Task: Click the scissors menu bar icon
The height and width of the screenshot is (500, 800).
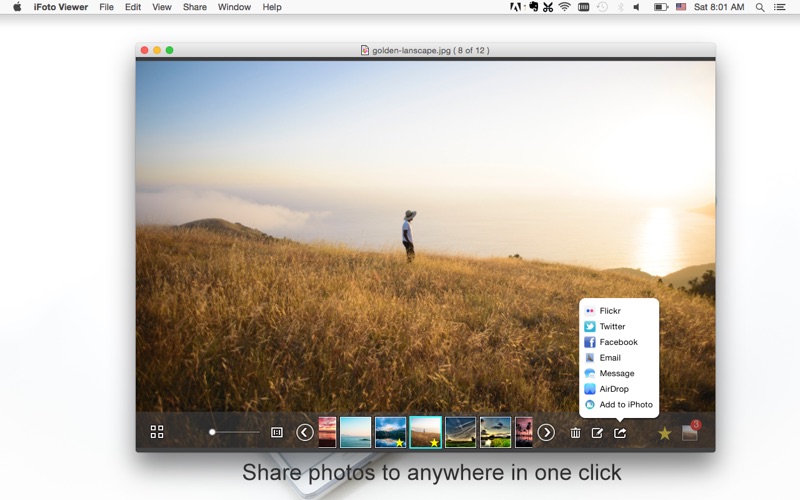Action: pyautogui.click(x=548, y=7)
